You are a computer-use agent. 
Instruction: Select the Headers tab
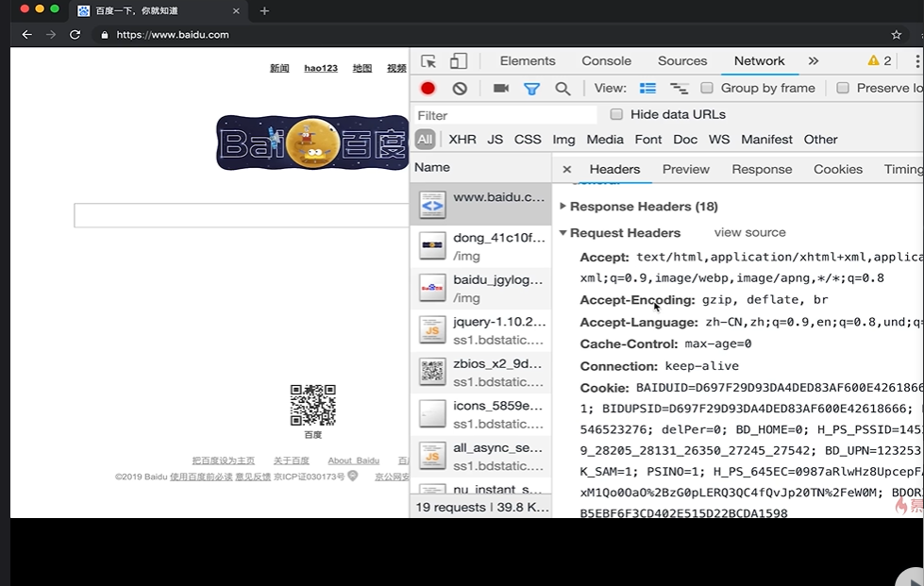tap(614, 170)
